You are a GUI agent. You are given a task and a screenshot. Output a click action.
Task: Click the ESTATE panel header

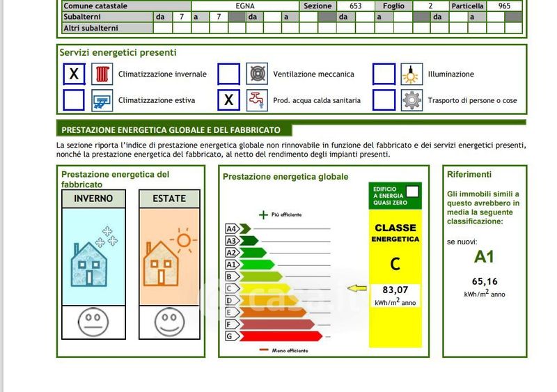(169, 198)
